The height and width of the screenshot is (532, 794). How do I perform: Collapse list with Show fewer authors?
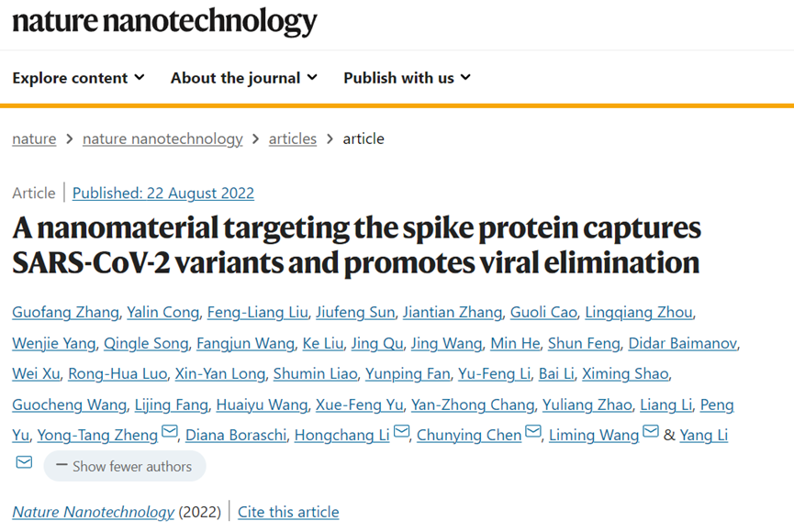(125, 466)
